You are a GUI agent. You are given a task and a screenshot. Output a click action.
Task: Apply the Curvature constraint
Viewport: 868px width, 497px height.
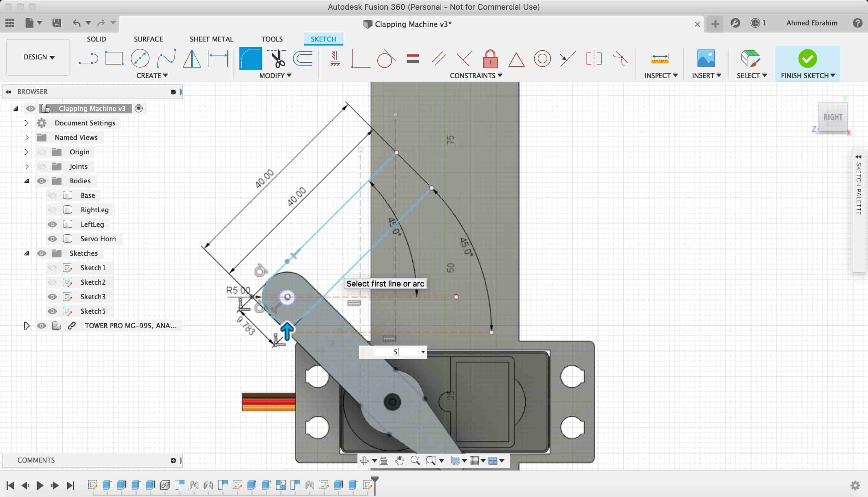tap(620, 59)
